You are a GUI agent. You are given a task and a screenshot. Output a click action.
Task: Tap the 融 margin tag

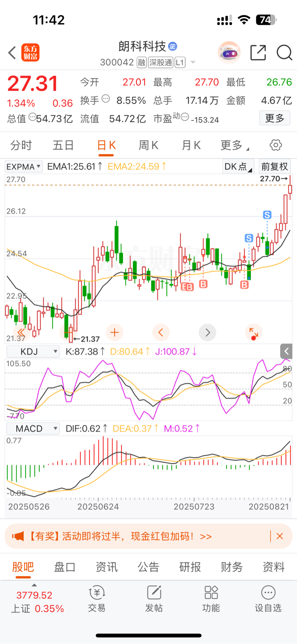coord(142,62)
